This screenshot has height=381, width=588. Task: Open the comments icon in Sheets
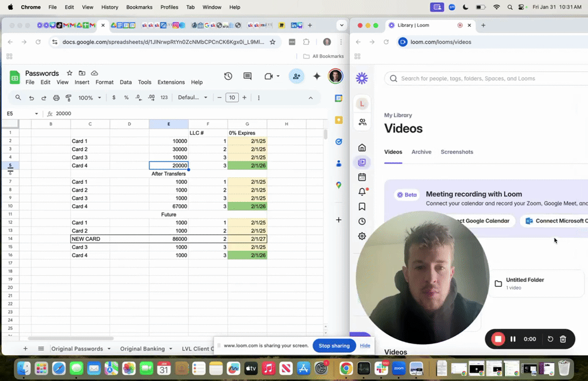tap(247, 76)
